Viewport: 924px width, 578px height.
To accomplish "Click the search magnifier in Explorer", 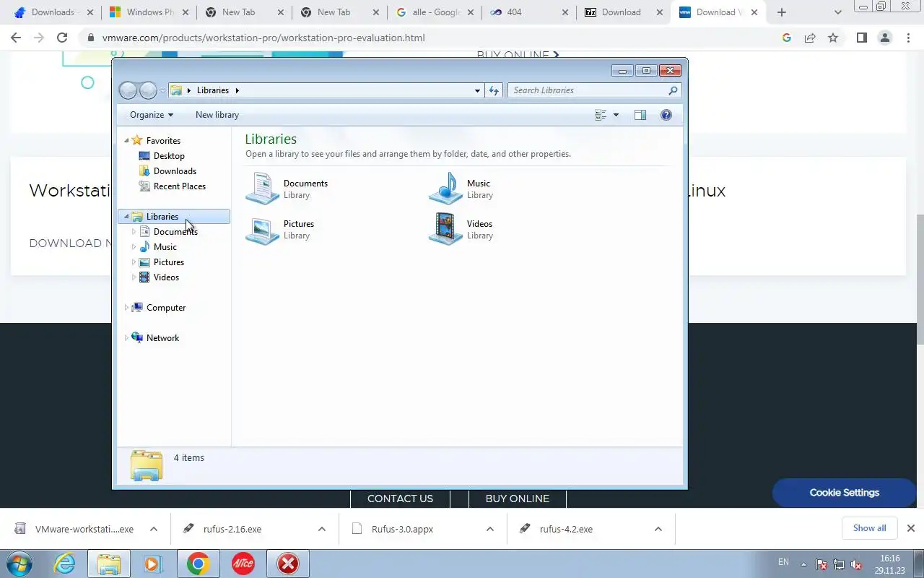I will coord(673,90).
